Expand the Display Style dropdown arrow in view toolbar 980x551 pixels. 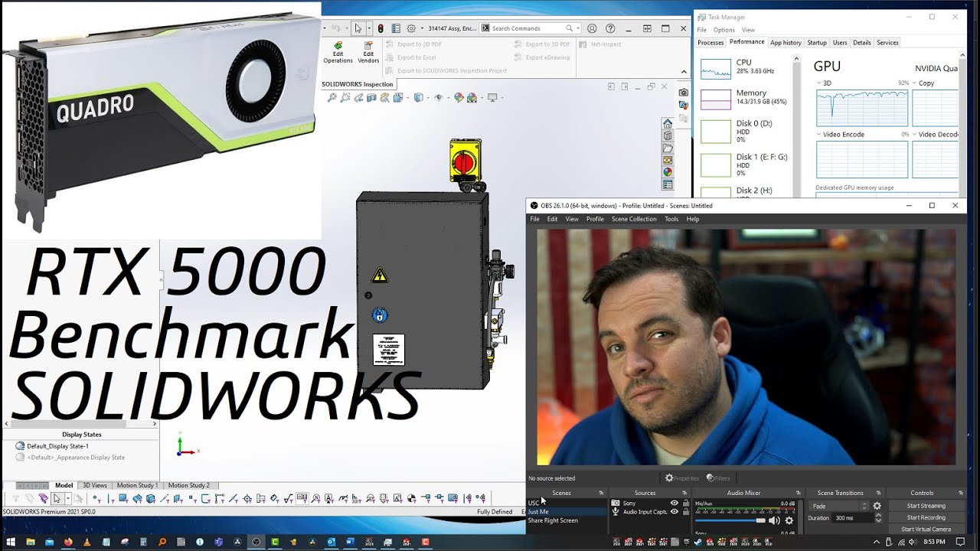(426, 97)
